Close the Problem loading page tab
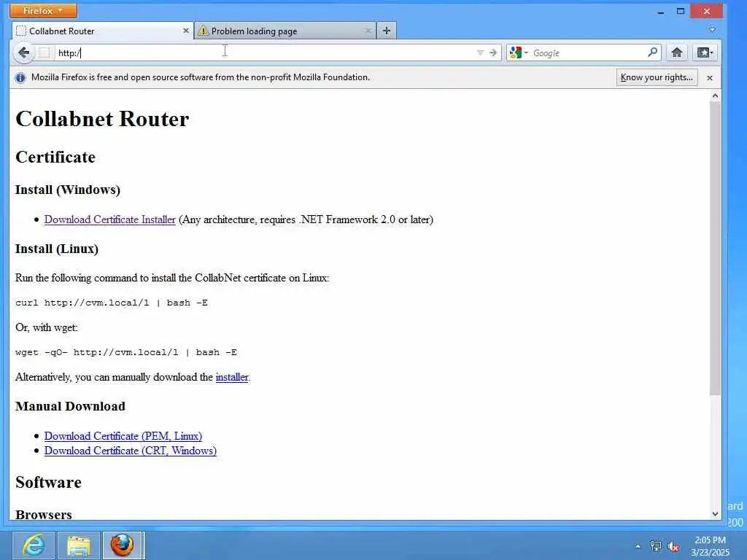Viewport: 747px width, 560px height. (x=368, y=31)
